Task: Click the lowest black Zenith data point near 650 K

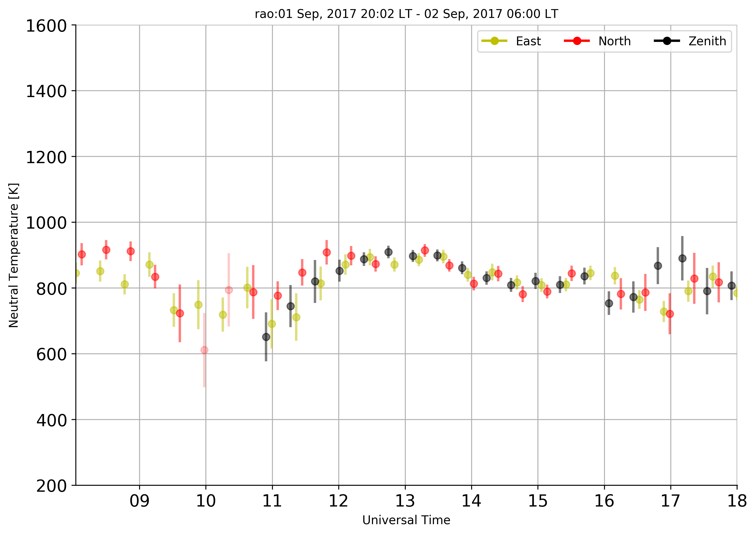Action: point(266,337)
